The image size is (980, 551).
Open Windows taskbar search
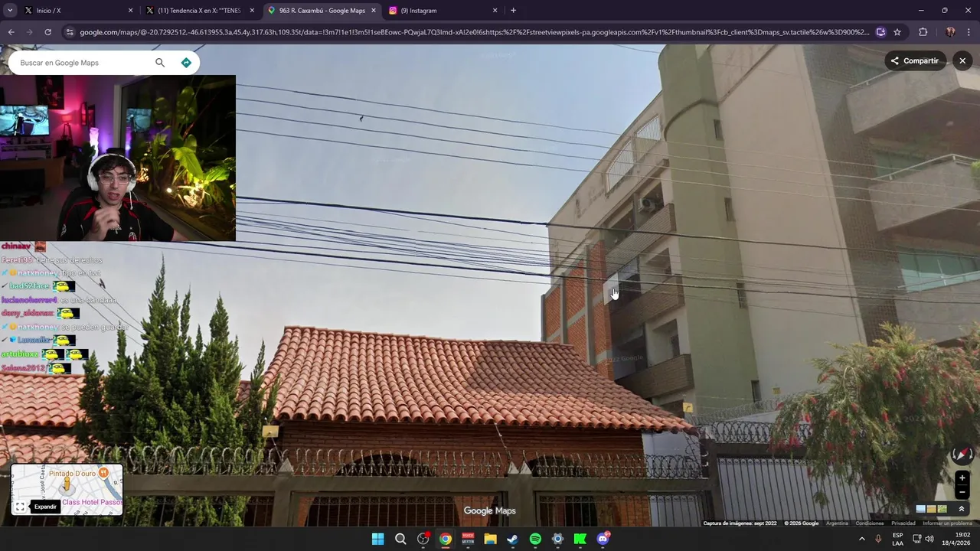[400, 539]
